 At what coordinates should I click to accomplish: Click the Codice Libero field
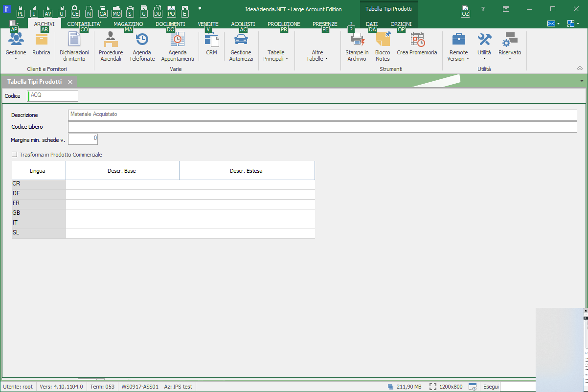pyautogui.click(x=323, y=127)
